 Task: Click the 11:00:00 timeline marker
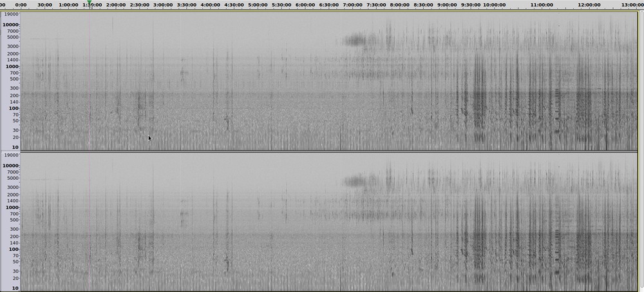542,5
